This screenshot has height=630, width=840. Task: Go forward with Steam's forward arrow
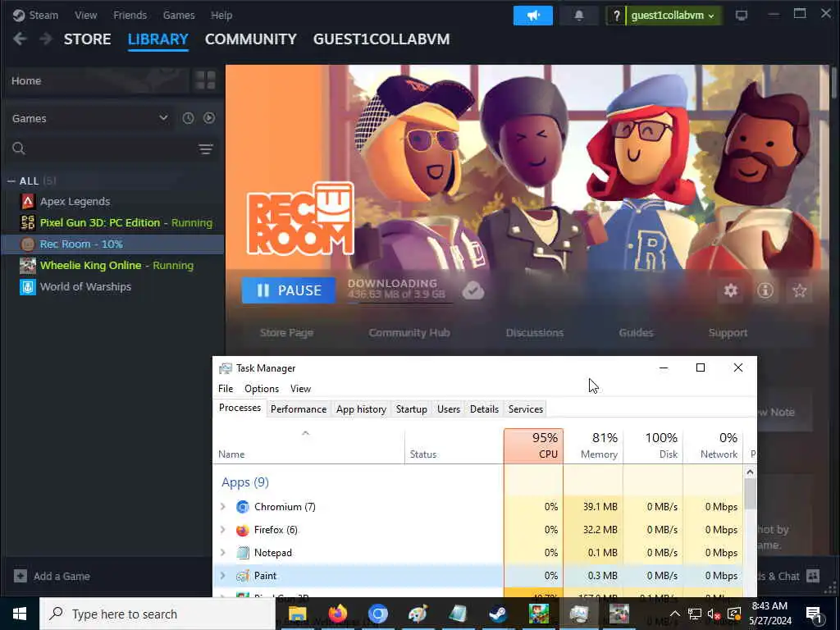pyautogui.click(x=46, y=39)
